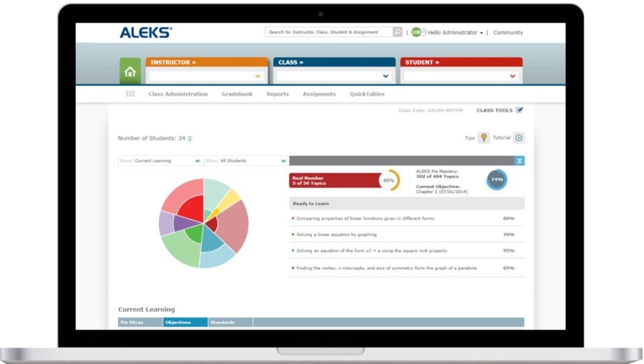
Task: Open the Gradebook menu
Action: (237, 94)
